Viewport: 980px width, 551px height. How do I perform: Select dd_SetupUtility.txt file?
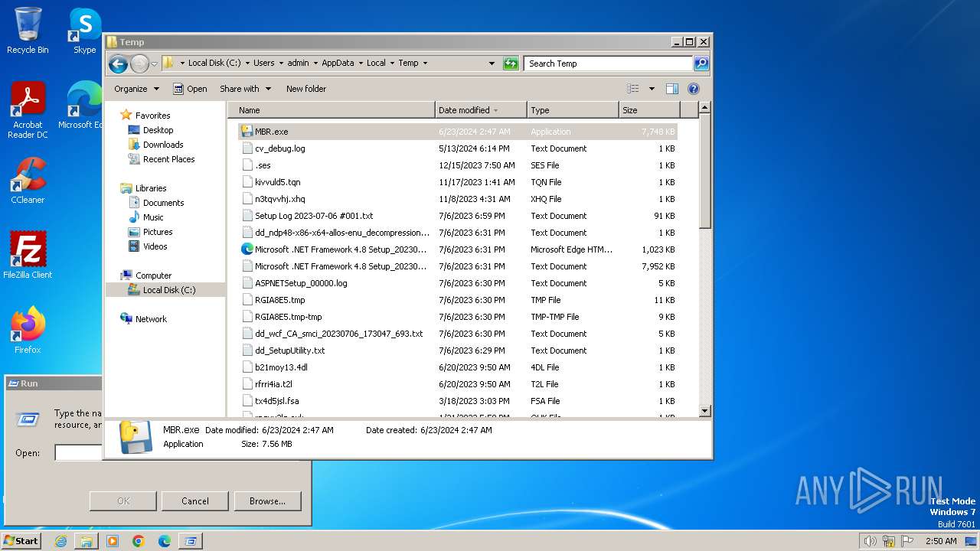coord(458,350)
